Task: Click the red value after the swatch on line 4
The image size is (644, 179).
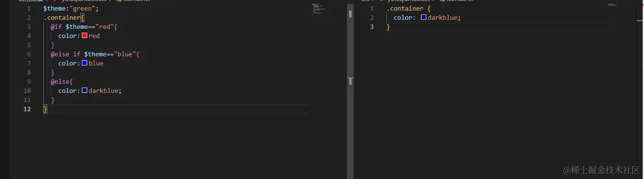Action: [x=94, y=36]
